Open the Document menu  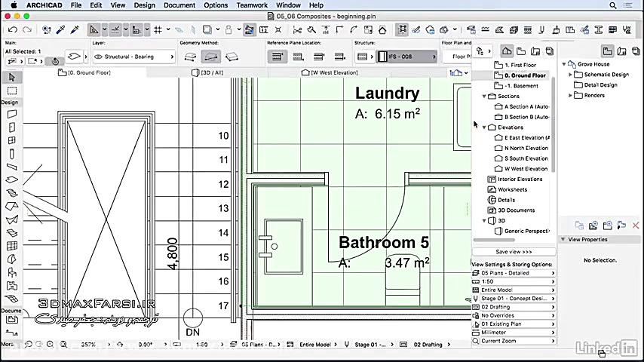[x=179, y=5]
